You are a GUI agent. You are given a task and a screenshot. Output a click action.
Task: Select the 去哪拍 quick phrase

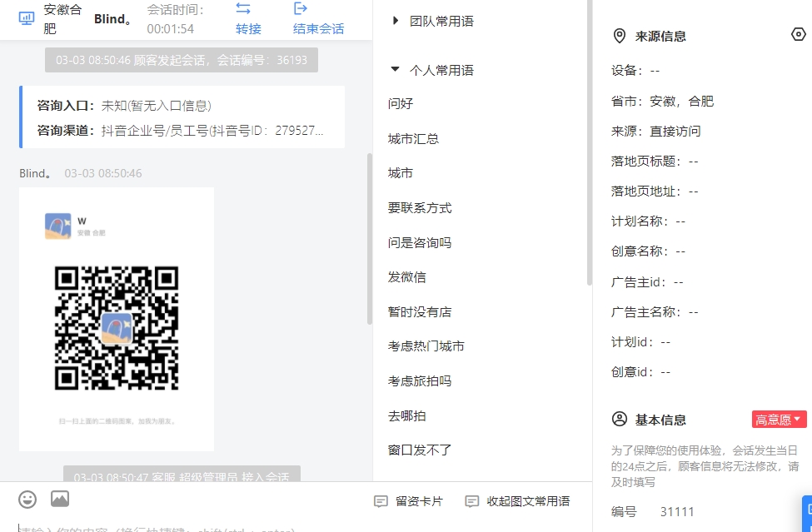point(406,416)
